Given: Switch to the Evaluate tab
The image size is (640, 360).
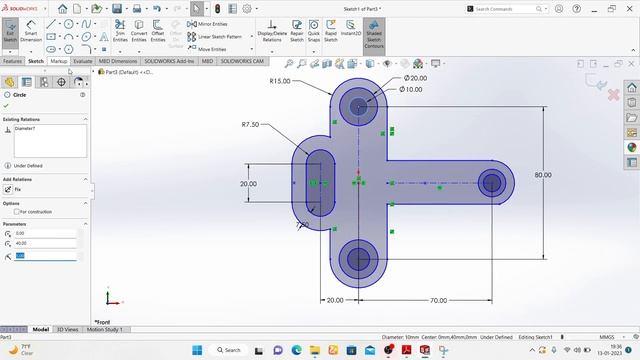Looking at the screenshot, I should (x=83, y=61).
